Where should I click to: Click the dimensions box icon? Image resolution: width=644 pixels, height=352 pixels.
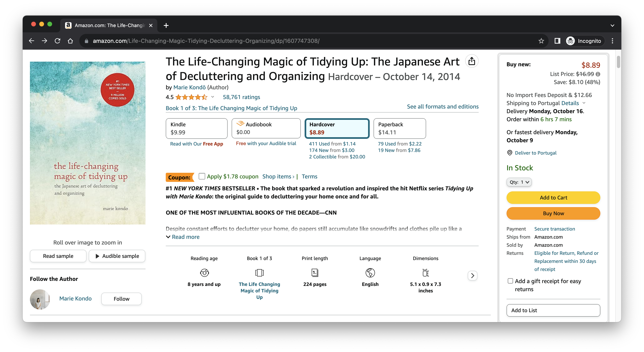tap(425, 273)
